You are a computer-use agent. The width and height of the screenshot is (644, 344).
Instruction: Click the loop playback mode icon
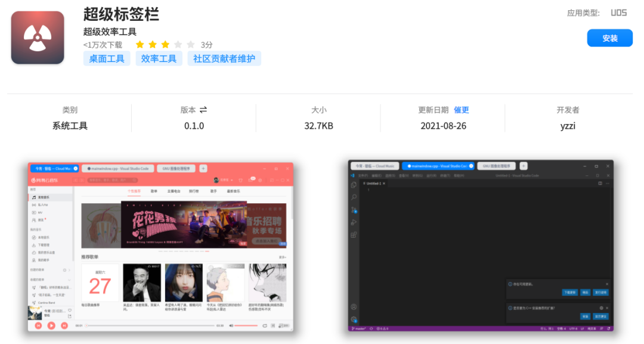point(264,326)
